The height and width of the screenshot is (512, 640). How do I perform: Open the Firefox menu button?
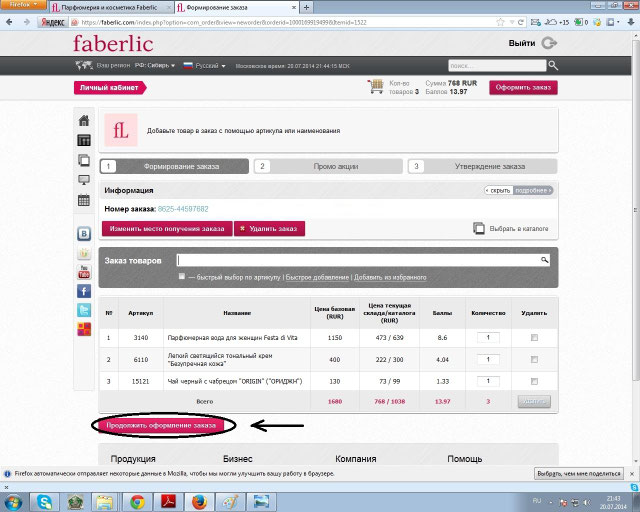[23, 4]
